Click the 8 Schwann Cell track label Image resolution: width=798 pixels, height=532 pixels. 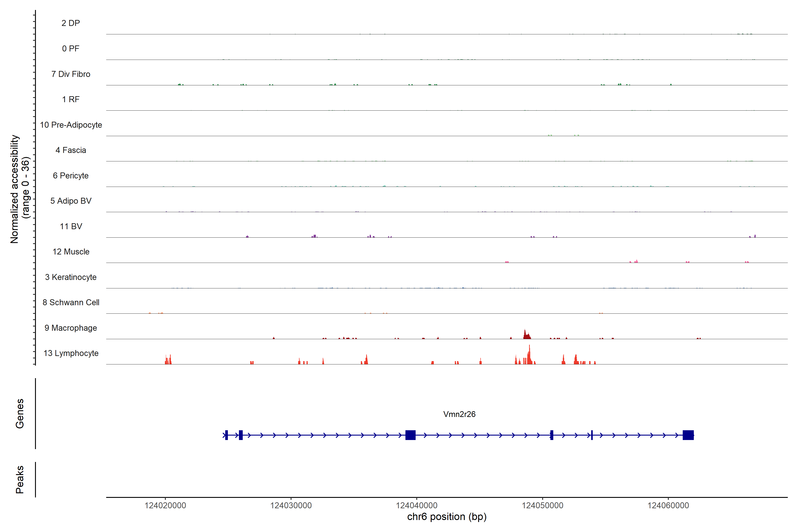tap(71, 303)
